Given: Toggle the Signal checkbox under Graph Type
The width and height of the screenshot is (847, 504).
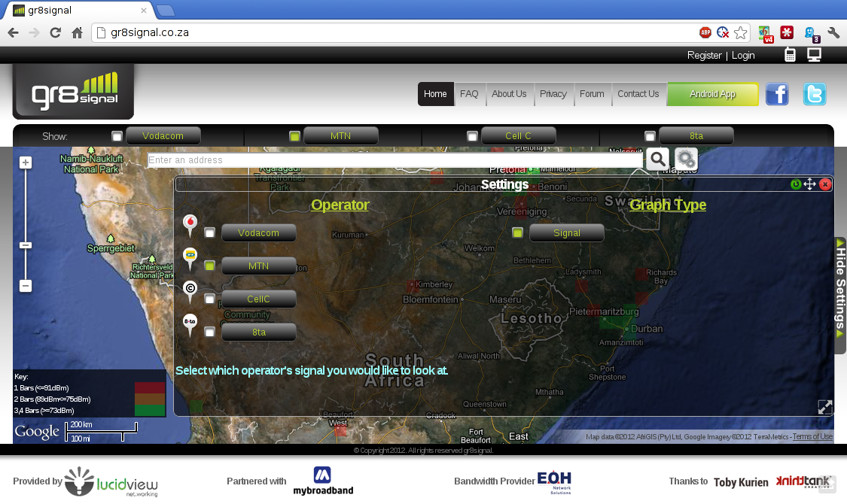Looking at the screenshot, I should (517, 233).
